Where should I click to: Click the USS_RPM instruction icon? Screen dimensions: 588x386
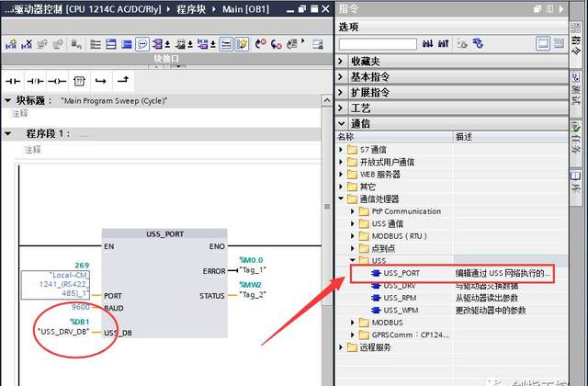(x=376, y=298)
